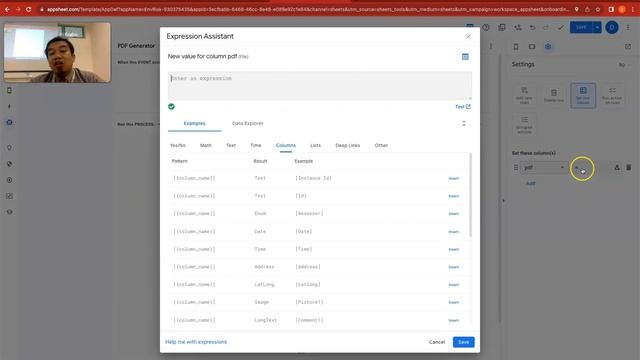The image size is (640, 360).
Task: Open the user account avatar
Action: click(x=611, y=27)
